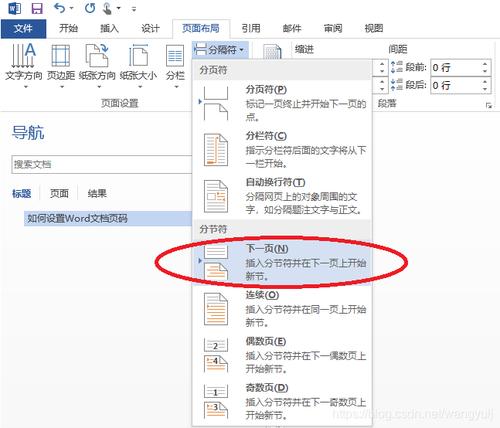
Task: Open 纸张方向 orientation tool
Action: click(97, 62)
